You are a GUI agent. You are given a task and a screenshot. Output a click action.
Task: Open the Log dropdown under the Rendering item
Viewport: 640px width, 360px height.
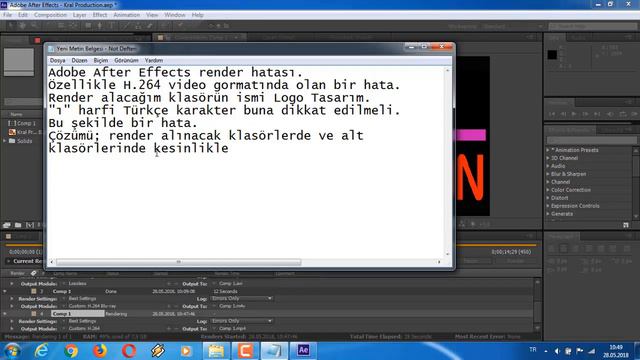click(241, 321)
